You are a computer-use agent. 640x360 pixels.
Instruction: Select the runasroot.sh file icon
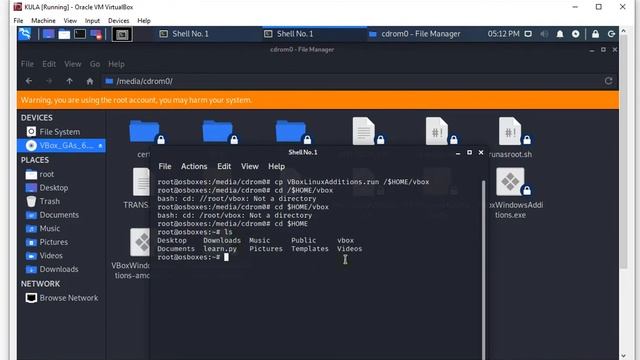(x=511, y=131)
